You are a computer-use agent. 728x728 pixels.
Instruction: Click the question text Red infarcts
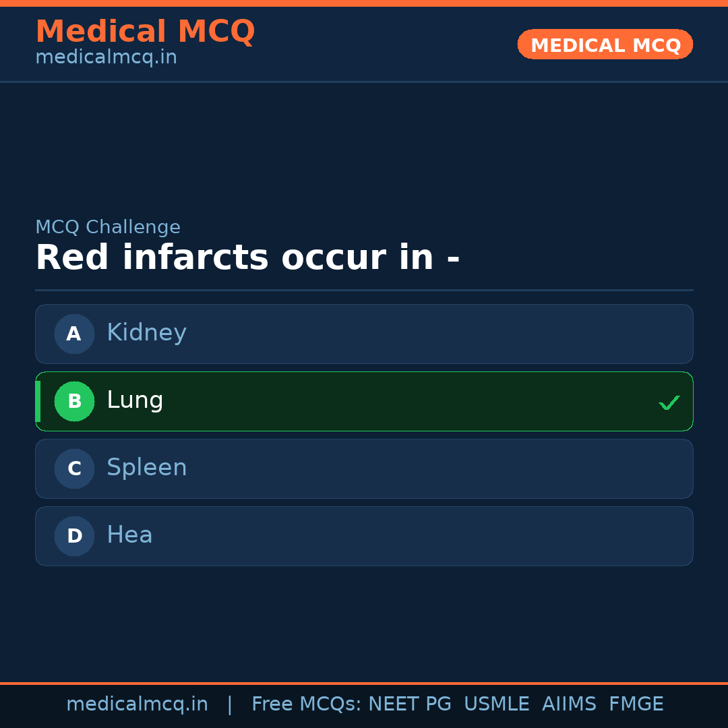pyautogui.click(x=247, y=257)
